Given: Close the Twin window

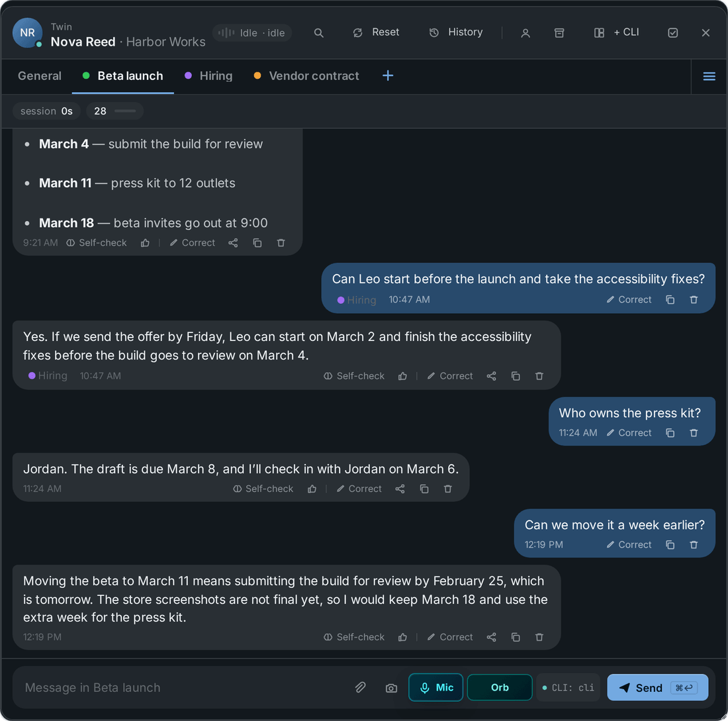Looking at the screenshot, I should point(705,33).
